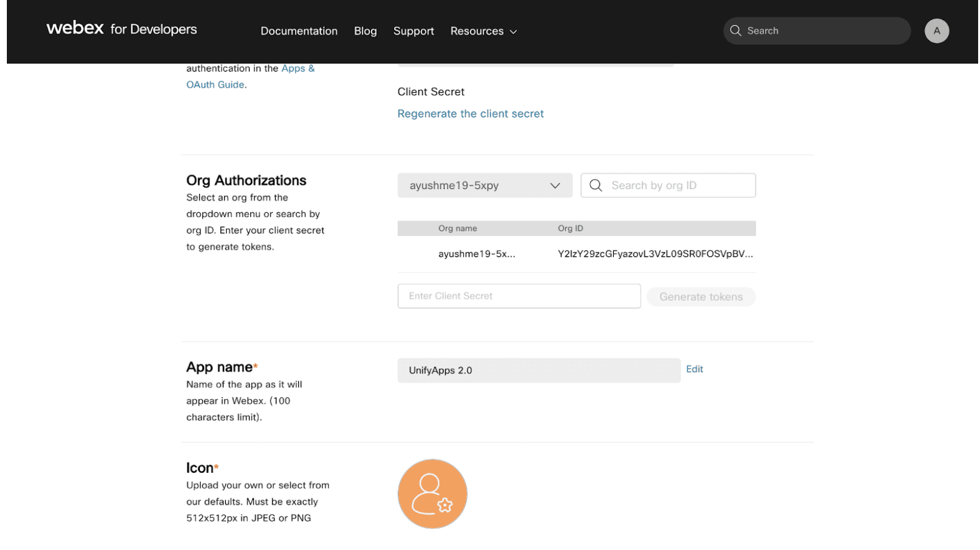The width and height of the screenshot is (980, 550).
Task: Click the UnifyApps 2.0 app name field
Action: tap(538, 370)
